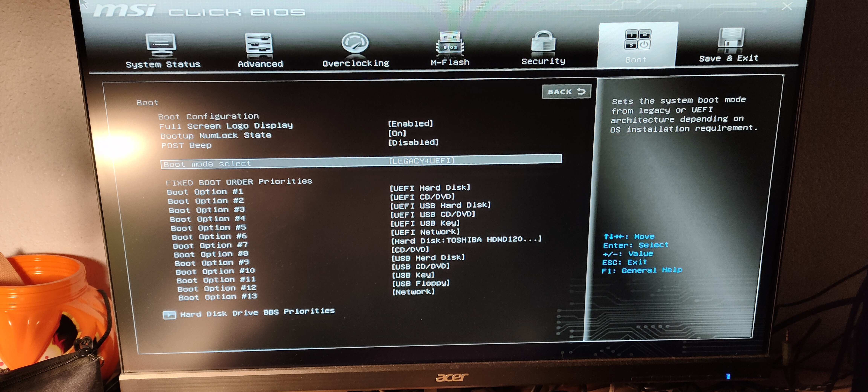The height and width of the screenshot is (392, 868).
Task: Select the Boot Option #12 label
Action: point(217,289)
